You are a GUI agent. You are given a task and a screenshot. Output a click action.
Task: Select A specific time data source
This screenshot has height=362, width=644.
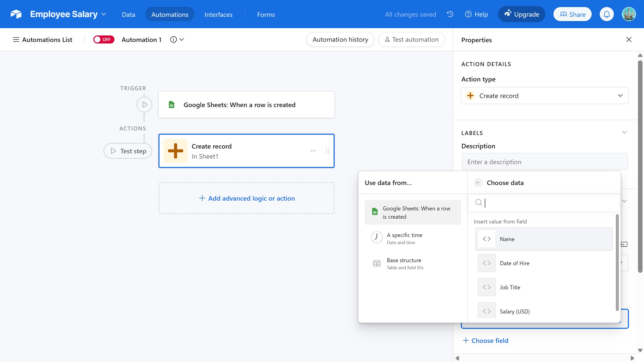tap(413, 238)
